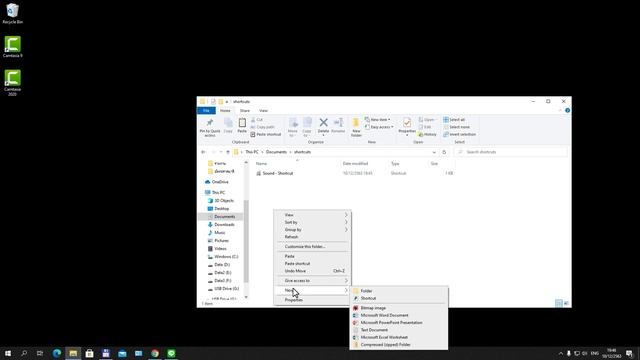Open Desktop in navigation pane

[222, 209]
